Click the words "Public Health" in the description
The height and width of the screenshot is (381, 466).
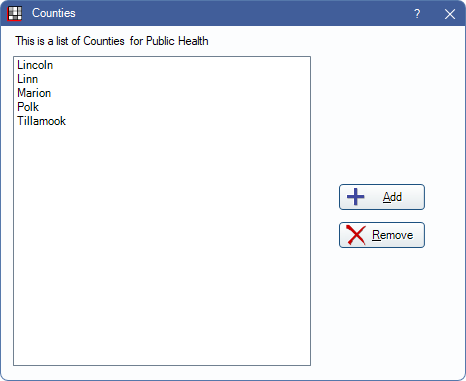[177, 41]
